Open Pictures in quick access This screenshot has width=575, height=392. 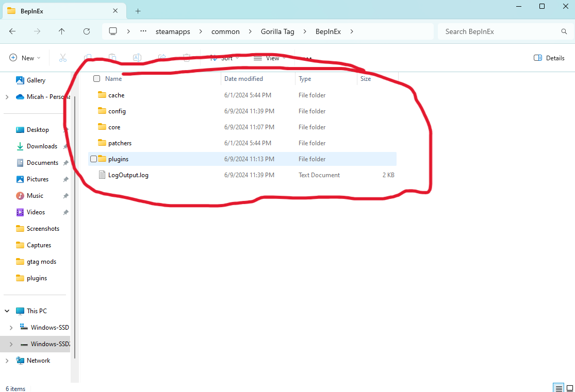pyautogui.click(x=38, y=179)
